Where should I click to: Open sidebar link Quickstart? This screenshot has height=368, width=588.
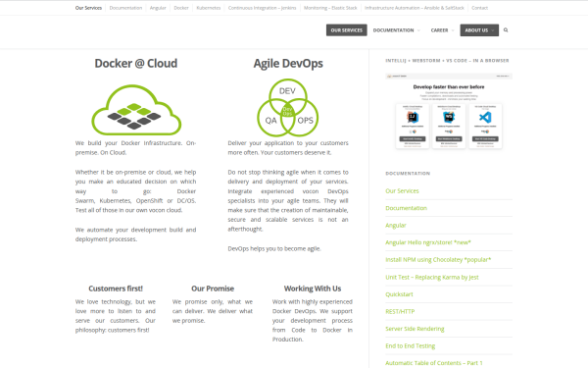click(399, 294)
